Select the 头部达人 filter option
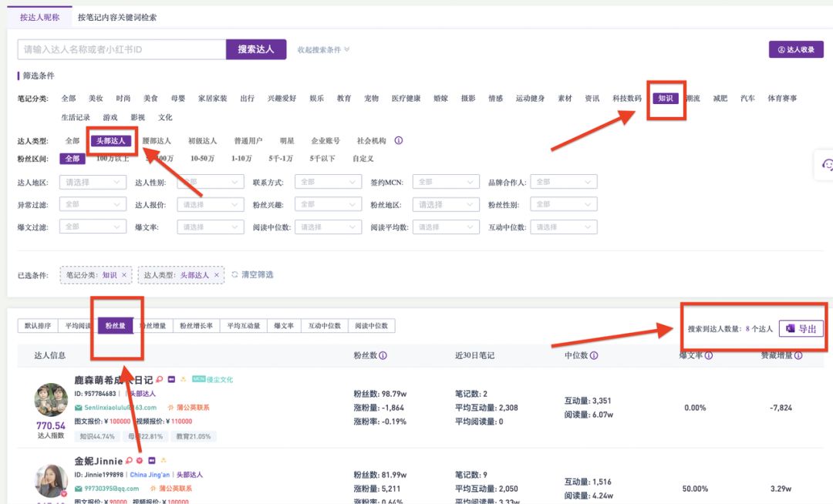 coord(111,141)
